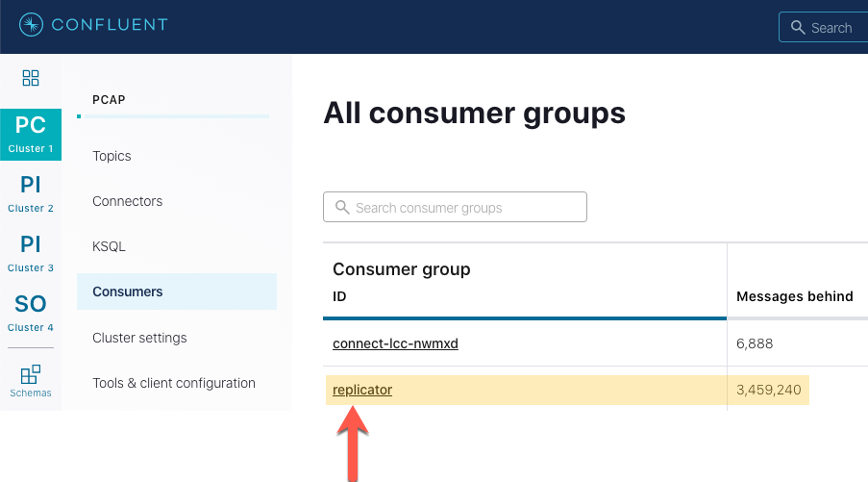Open the Schemas icon in sidebar
This screenshot has width=868, height=482.
pyautogui.click(x=31, y=379)
